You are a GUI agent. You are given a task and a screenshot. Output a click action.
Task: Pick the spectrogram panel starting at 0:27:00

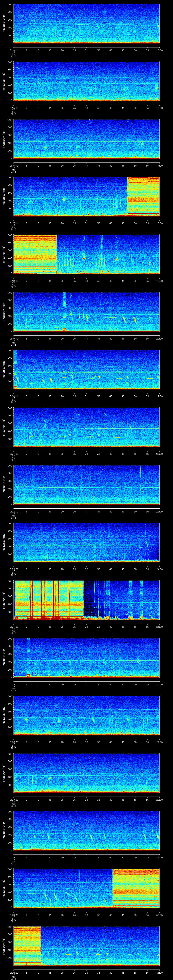tap(86, 773)
